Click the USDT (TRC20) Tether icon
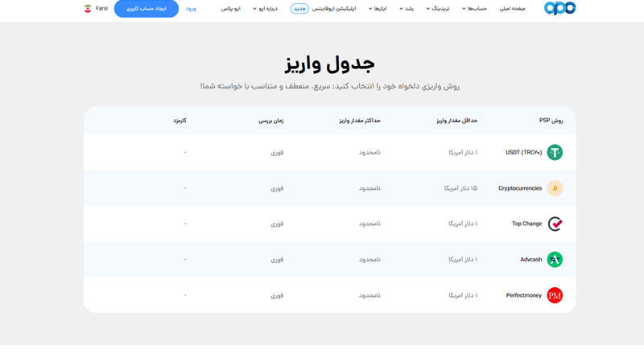This screenshot has width=644, height=362. pyautogui.click(x=555, y=152)
